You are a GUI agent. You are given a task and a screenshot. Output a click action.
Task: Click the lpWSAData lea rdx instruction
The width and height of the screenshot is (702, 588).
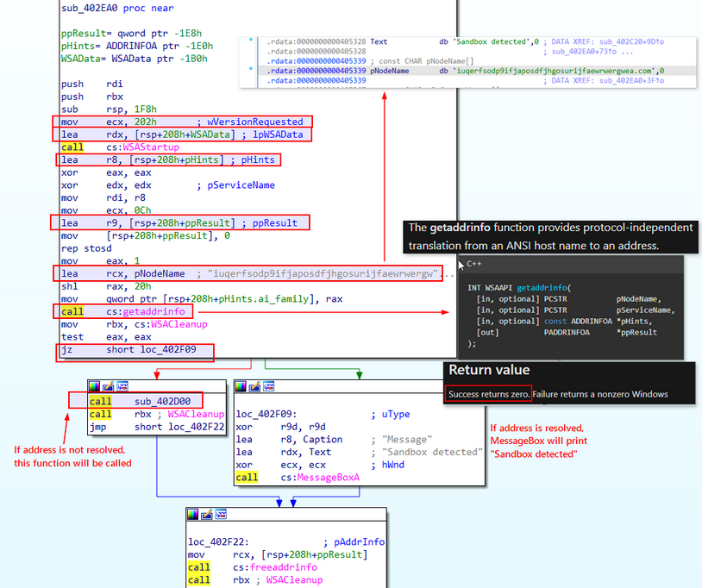182,134
